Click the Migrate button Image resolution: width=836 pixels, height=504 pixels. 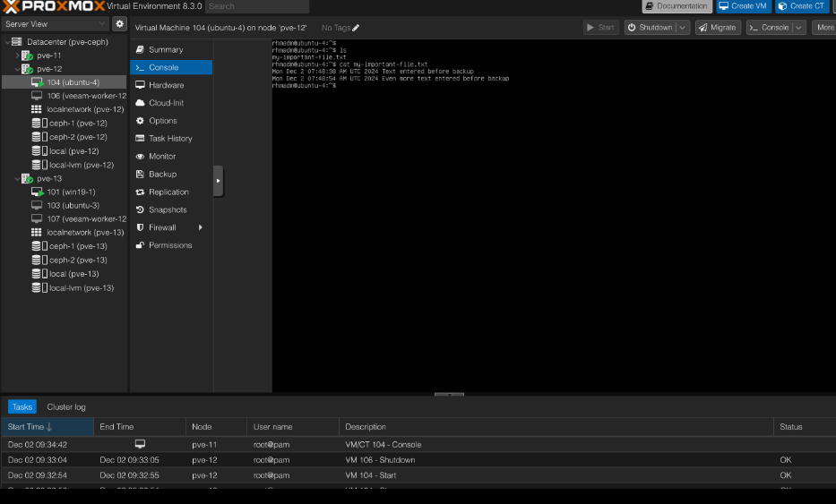[718, 28]
